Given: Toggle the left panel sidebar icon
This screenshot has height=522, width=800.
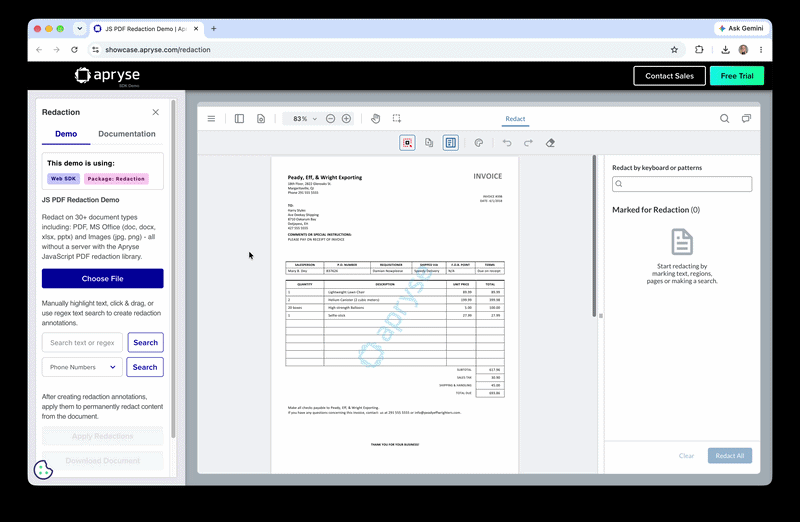Looking at the screenshot, I should (239, 119).
